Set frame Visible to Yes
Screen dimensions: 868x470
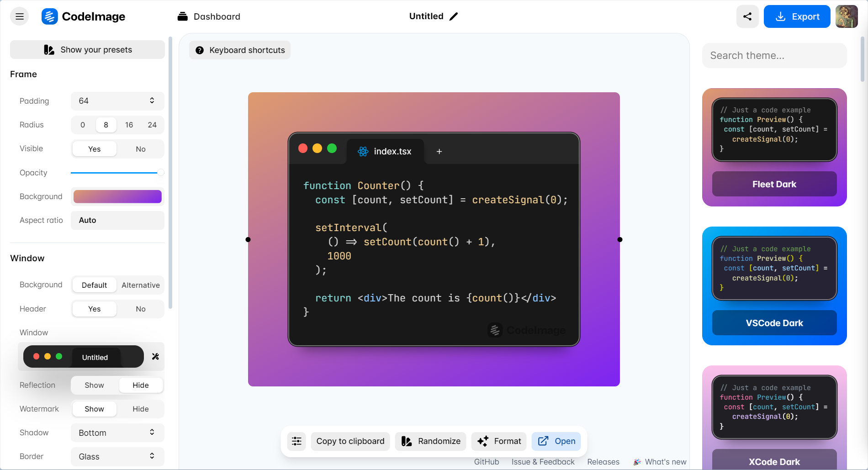pos(95,149)
